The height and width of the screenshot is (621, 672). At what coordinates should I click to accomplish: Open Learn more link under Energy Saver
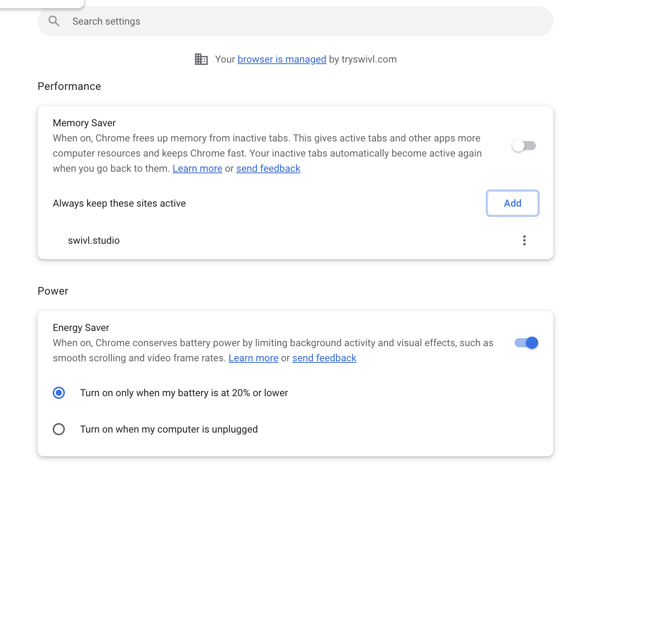pos(253,358)
